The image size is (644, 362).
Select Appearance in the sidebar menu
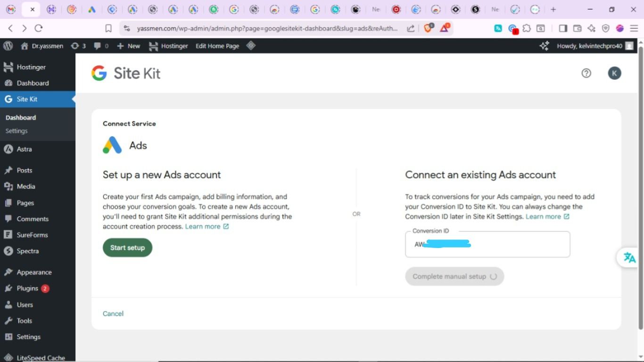click(x=34, y=272)
